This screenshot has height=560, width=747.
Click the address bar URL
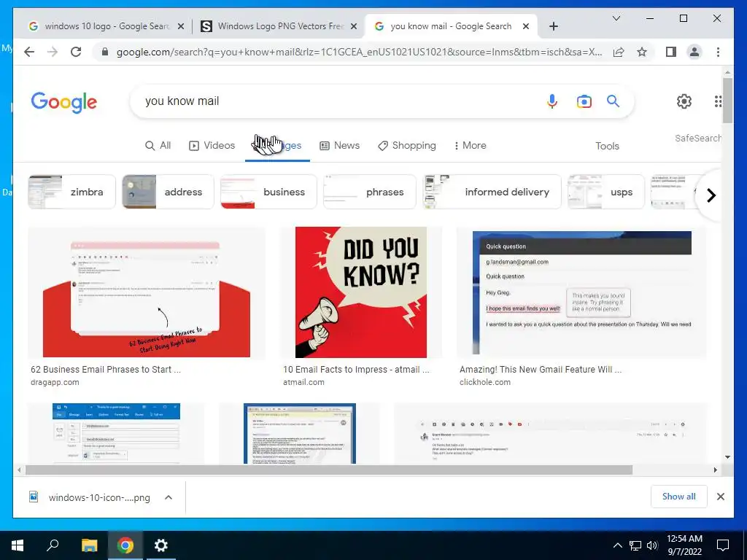359,52
